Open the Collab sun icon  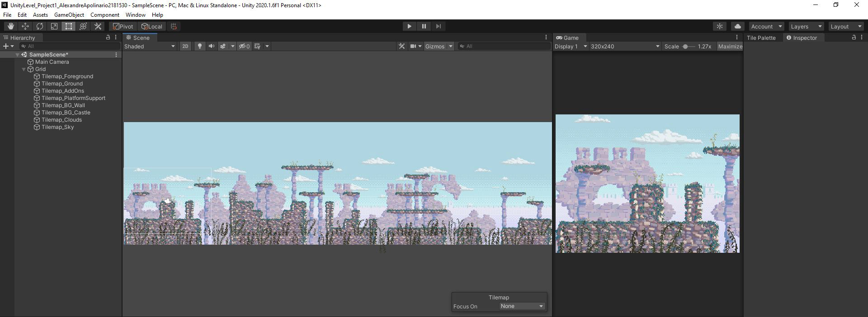(x=720, y=26)
